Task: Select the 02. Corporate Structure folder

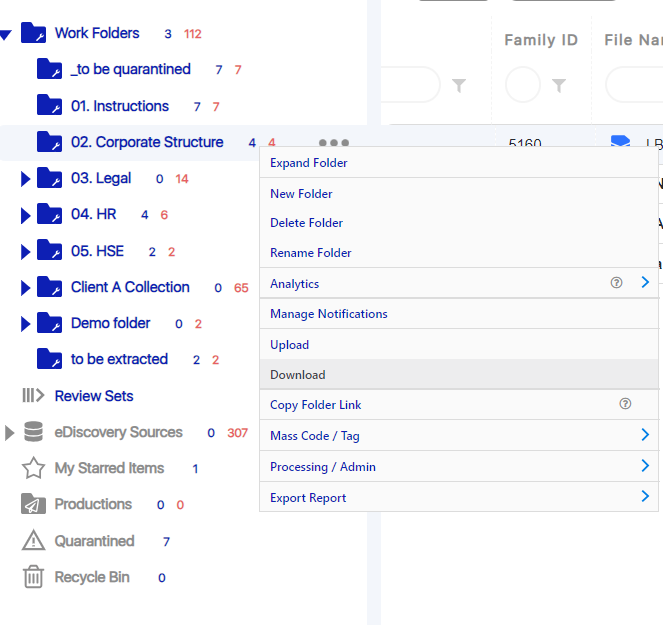Action: 147,142
